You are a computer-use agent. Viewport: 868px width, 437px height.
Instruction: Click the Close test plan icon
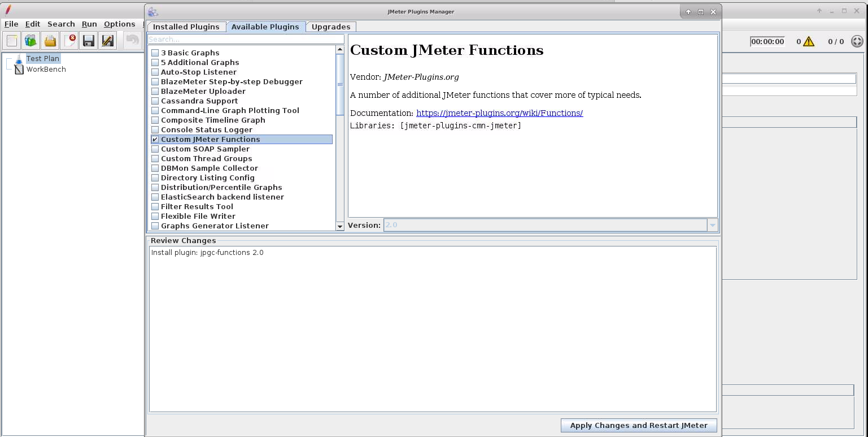pyautogui.click(x=69, y=41)
